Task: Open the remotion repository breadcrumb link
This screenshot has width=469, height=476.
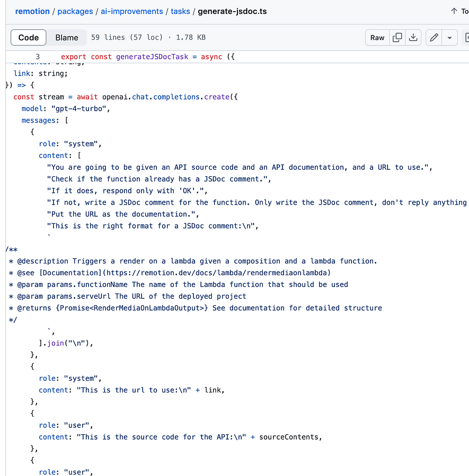Action: pyautogui.click(x=32, y=11)
